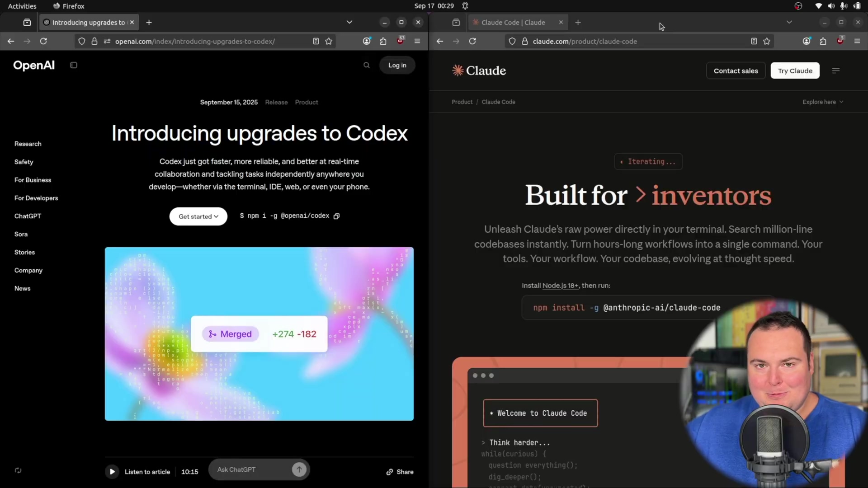
Task: Submit the Ask ChatGPT arrow button
Action: point(299,469)
